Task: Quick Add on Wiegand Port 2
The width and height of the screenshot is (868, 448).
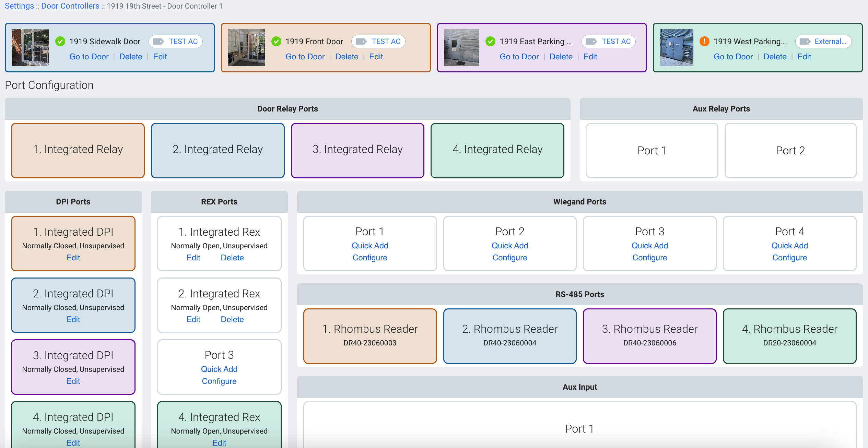Action: click(509, 246)
